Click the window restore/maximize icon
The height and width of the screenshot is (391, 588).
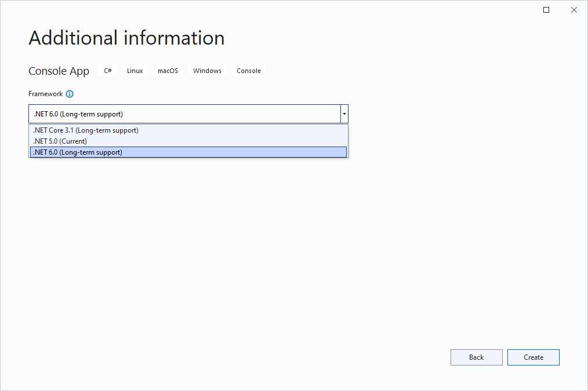tap(545, 10)
